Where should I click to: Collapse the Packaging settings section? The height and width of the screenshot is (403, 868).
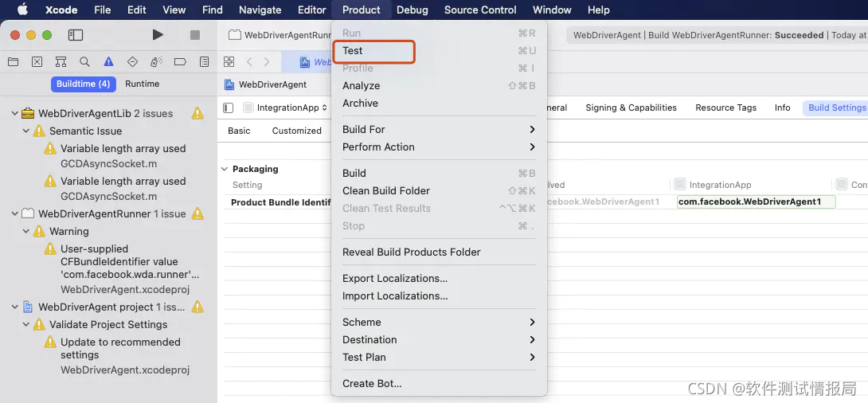[225, 169]
